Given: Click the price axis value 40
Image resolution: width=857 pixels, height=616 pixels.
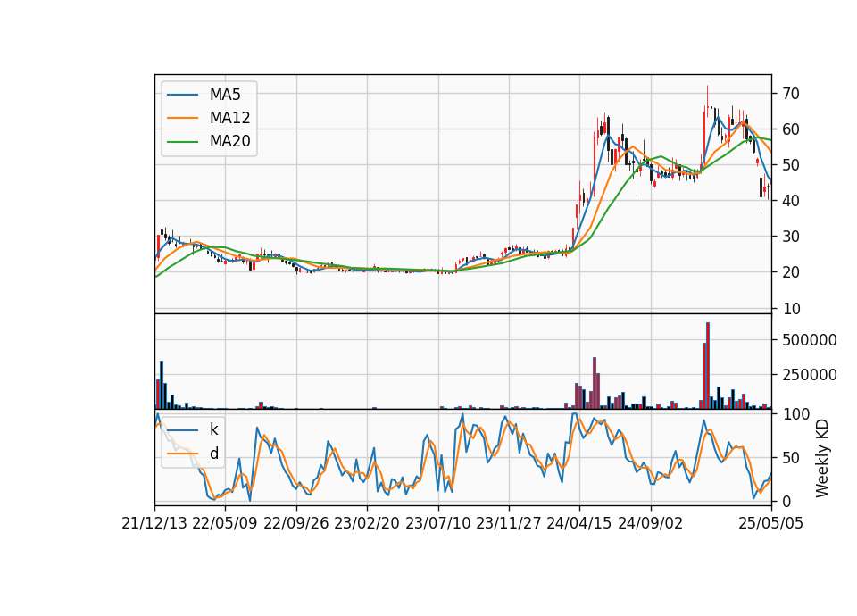Looking at the screenshot, I should 791,201.
